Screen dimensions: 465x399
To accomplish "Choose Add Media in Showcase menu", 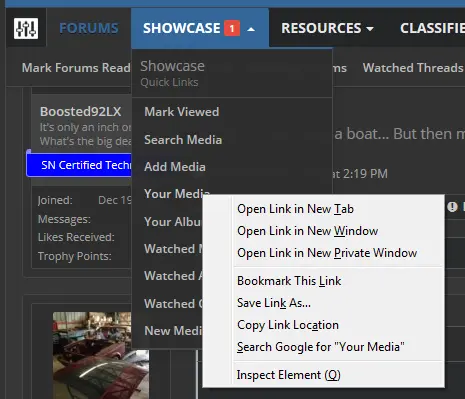I will 175,167.
